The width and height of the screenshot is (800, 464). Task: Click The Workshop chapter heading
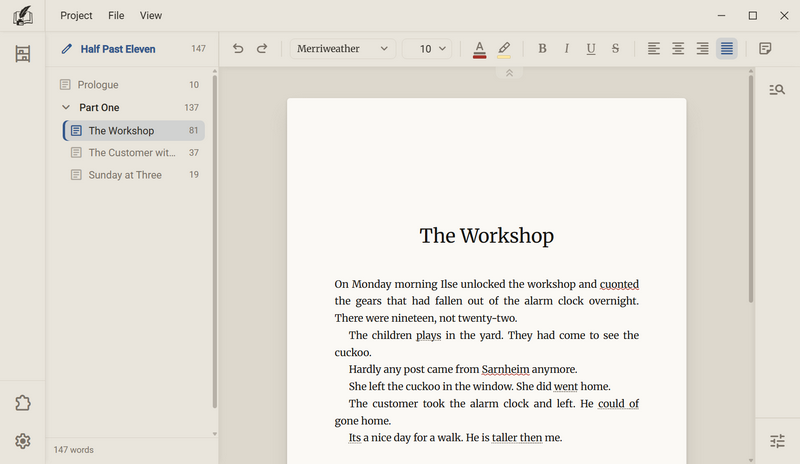(x=486, y=235)
